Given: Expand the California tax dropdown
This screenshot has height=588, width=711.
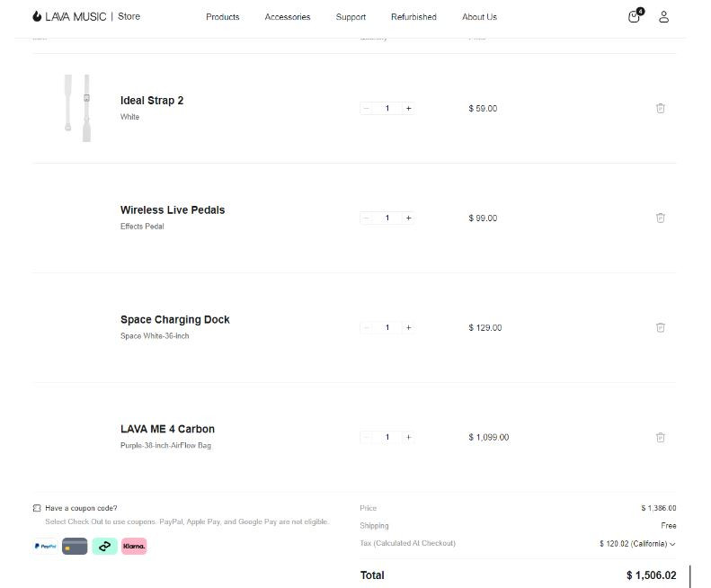Looking at the screenshot, I should point(672,544).
